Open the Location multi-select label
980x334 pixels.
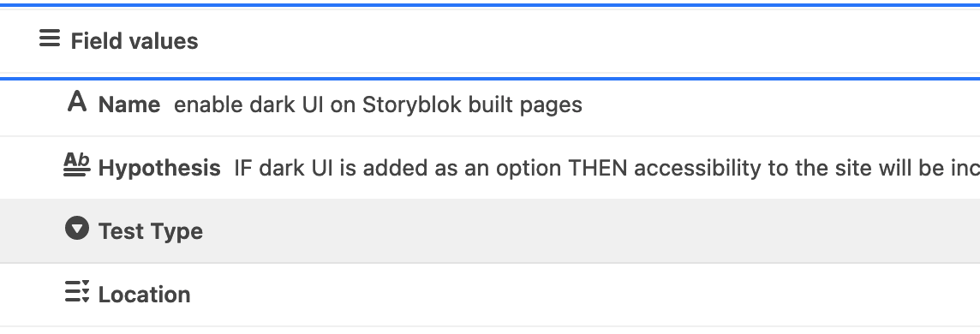[145, 295]
